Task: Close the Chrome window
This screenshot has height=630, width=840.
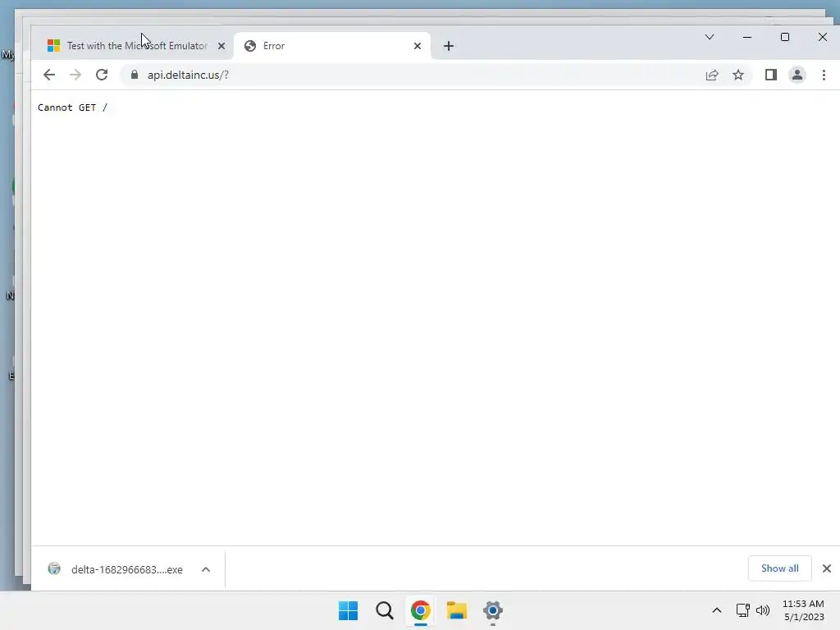Action: [x=822, y=37]
